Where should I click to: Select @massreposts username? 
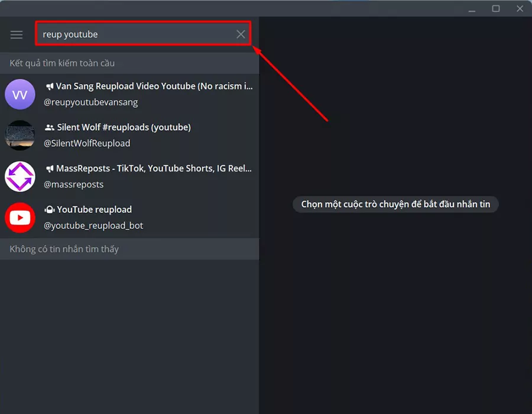(74, 185)
